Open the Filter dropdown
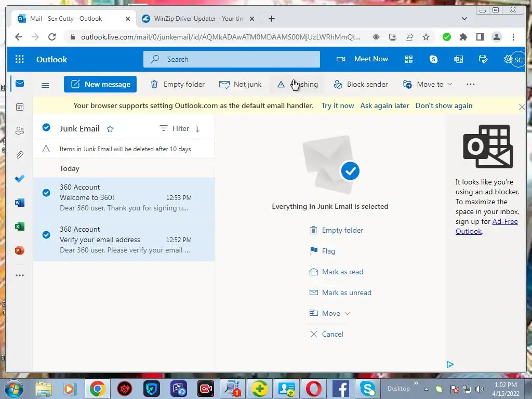 (x=174, y=128)
